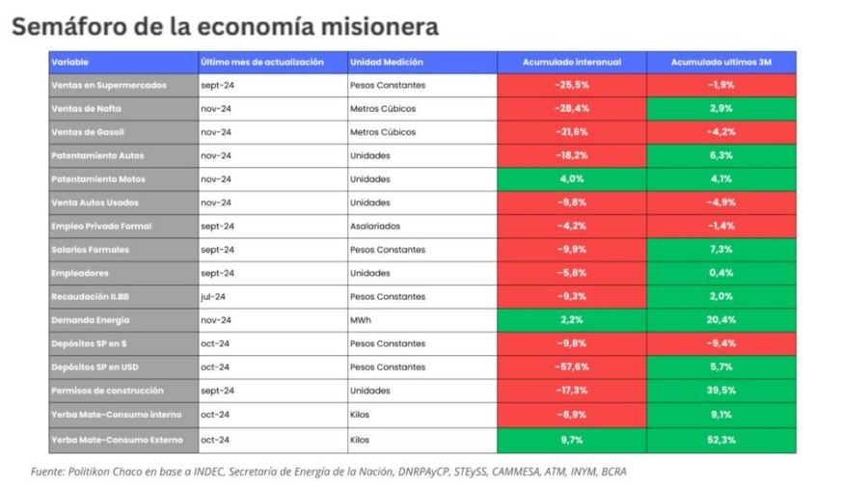Click the 'jul-24' date cell

pos(214,297)
